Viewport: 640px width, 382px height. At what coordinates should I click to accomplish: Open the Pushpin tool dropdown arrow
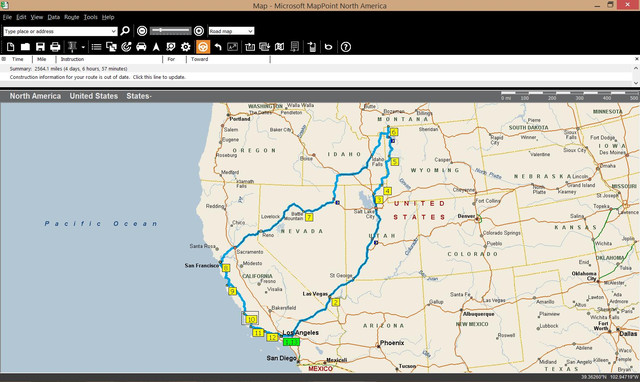coord(83,47)
